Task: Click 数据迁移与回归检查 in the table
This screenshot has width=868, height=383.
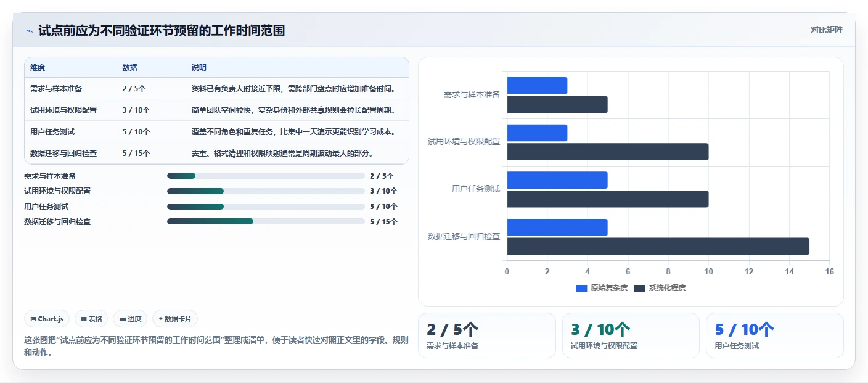Action: point(63,154)
